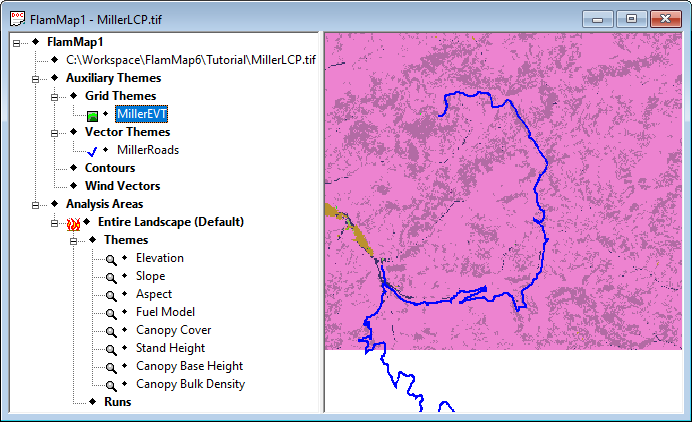692x422 pixels.
Task: Select the MillerEVT grid theme
Action: pyautogui.click(x=142, y=114)
